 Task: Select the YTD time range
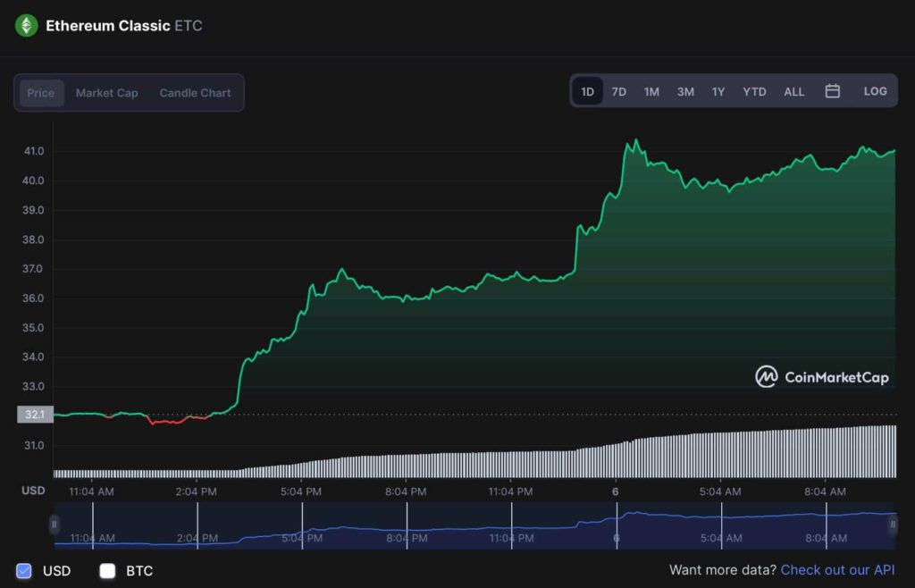pos(754,92)
